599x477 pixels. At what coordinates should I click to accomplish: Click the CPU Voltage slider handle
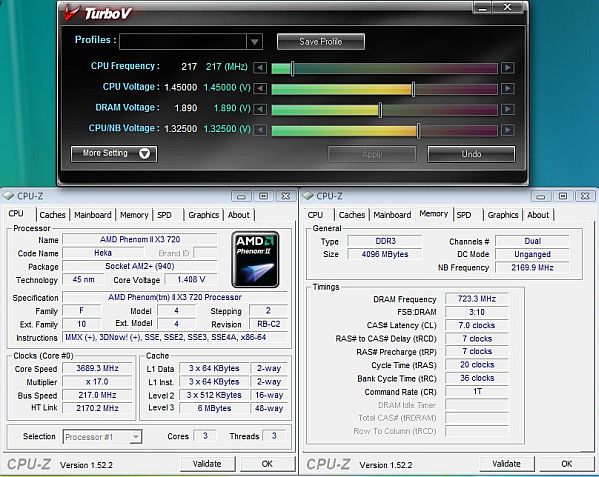coord(413,89)
